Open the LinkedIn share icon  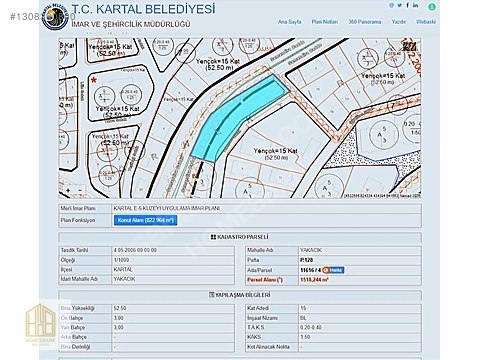click(415, 5)
